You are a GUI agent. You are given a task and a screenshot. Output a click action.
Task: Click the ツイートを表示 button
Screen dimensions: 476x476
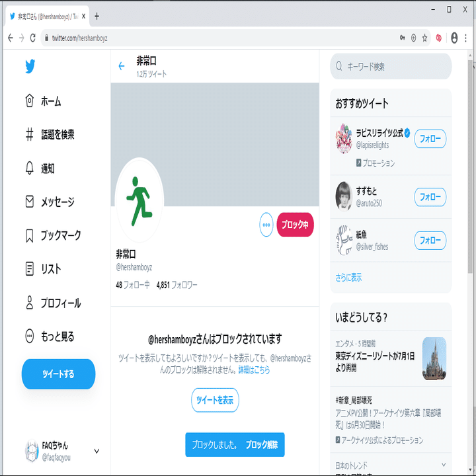215,400
